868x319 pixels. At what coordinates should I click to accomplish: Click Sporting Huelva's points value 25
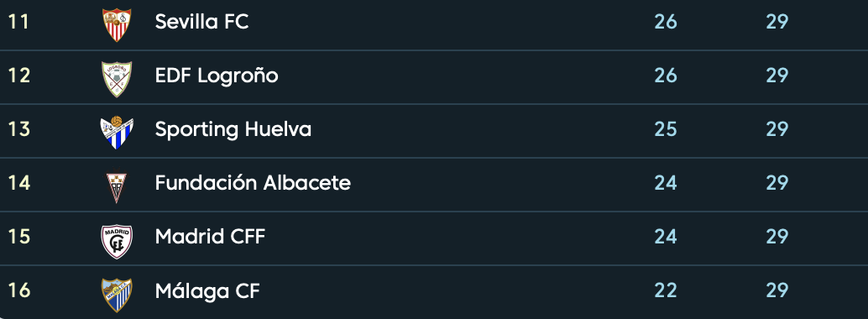[666, 129]
